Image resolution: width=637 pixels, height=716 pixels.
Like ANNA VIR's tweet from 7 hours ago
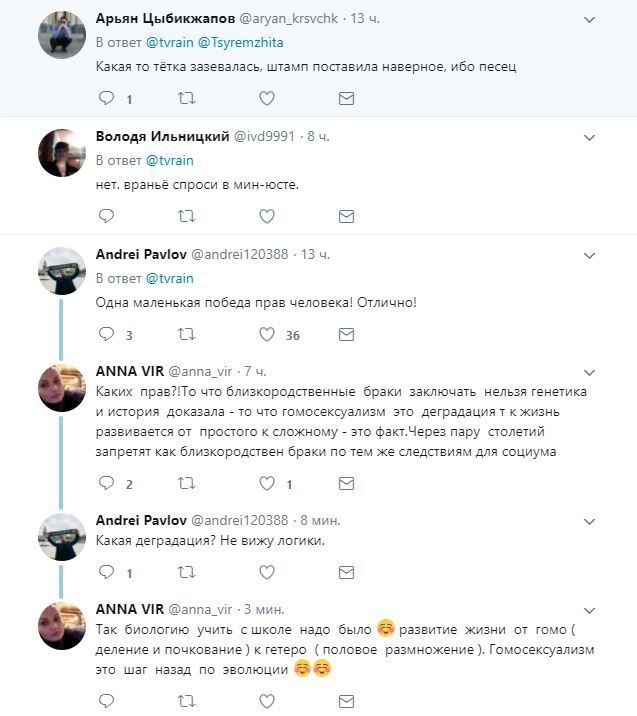pyautogui.click(x=266, y=484)
